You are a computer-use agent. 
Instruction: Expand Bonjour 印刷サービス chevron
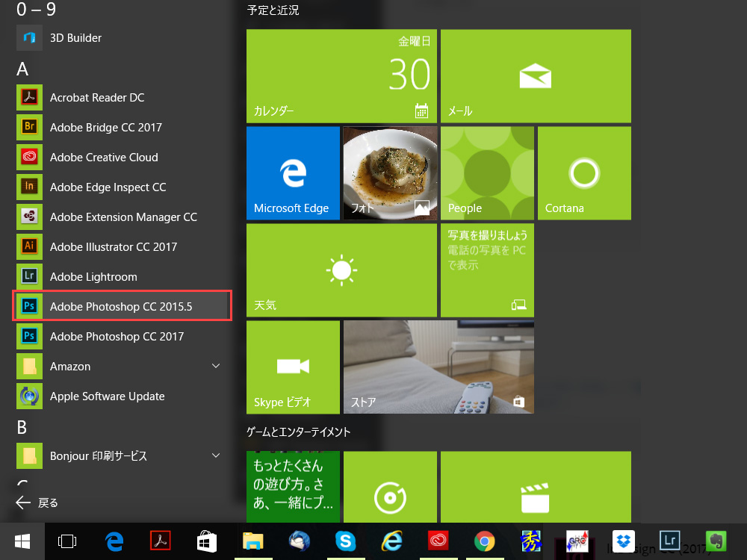[x=216, y=455]
